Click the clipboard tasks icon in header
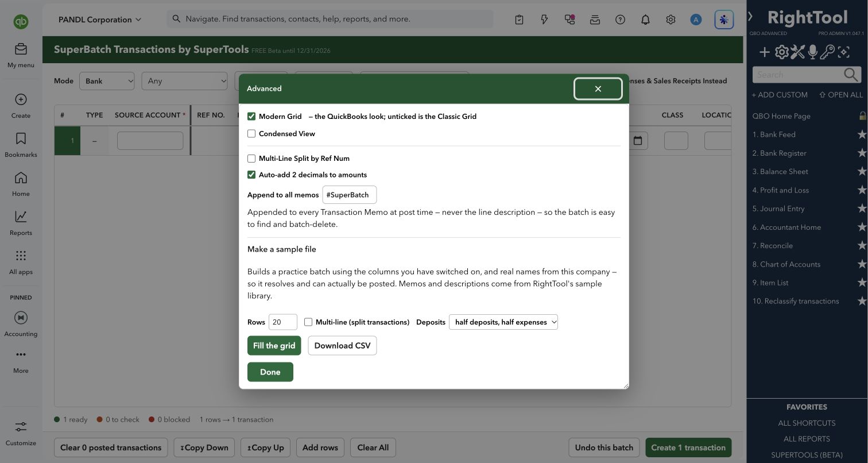Screen dimensions: 868x463 tap(519, 20)
